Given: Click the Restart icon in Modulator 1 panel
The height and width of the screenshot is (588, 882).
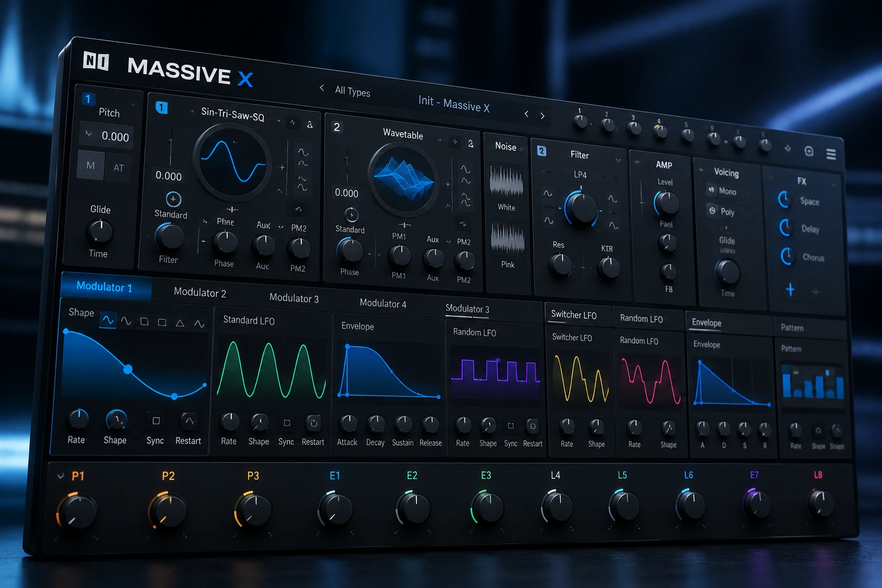Looking at the screenshot, I should coord(188,421).
